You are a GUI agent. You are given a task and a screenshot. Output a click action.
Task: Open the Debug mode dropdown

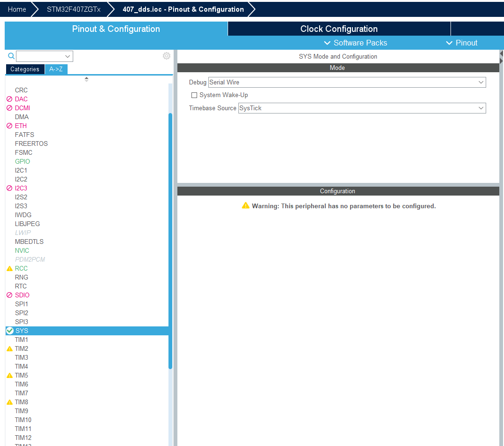[x=347, y=82]
